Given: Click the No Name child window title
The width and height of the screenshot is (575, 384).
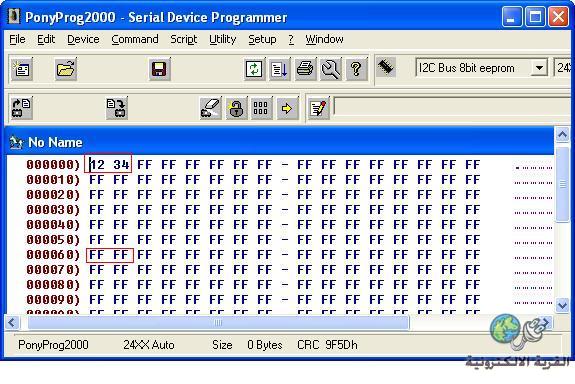Looking at the screenshot, I should pyautogui.click(x=55, y=142).
